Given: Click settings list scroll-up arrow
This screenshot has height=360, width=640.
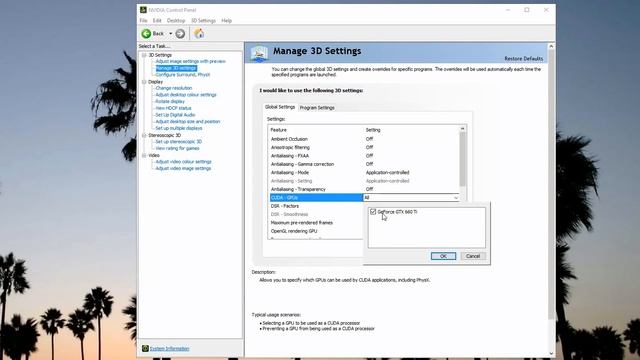Looking at the screenshot, I should tap(462, 129).
